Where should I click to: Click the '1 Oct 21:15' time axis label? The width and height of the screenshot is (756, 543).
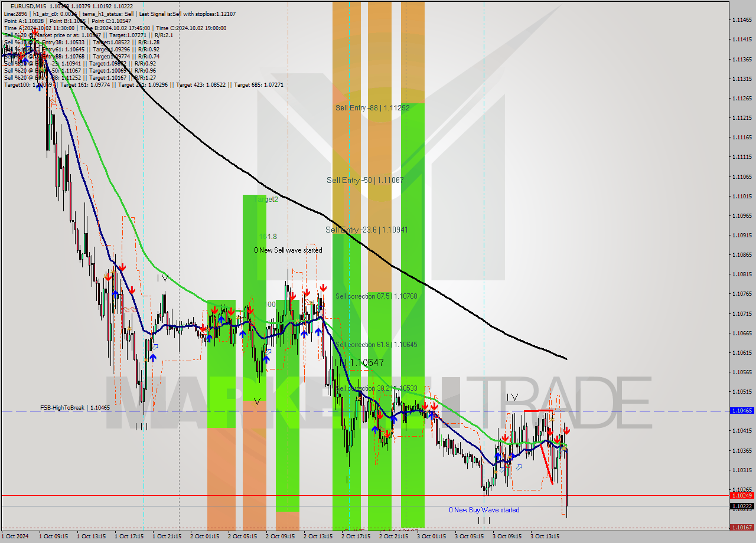click(x=167, y=537)
